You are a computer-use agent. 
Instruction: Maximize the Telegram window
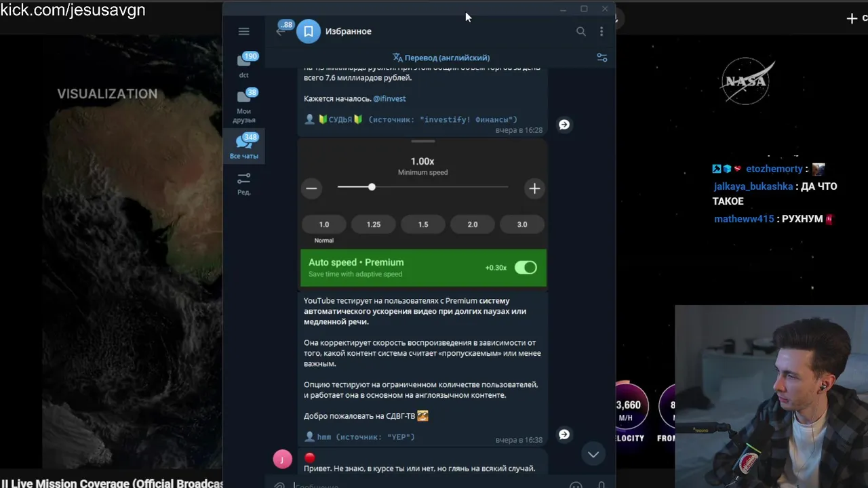point(584,9)
